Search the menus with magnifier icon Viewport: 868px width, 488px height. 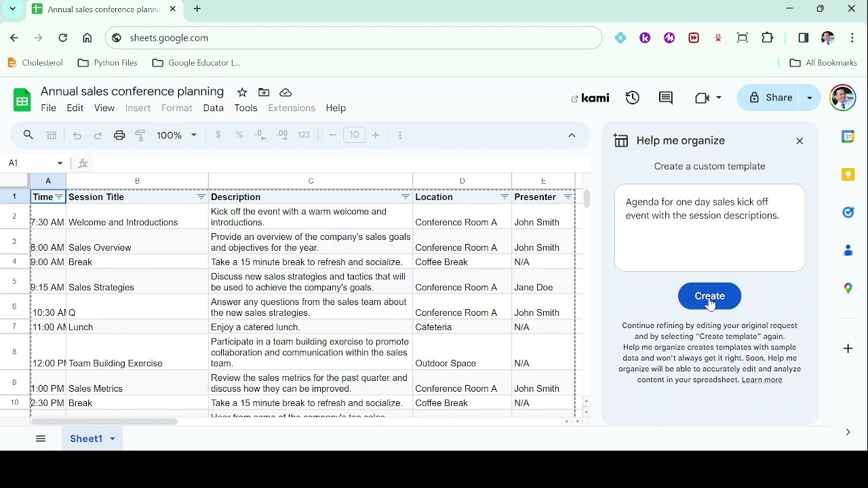click(x=28, y=136)
